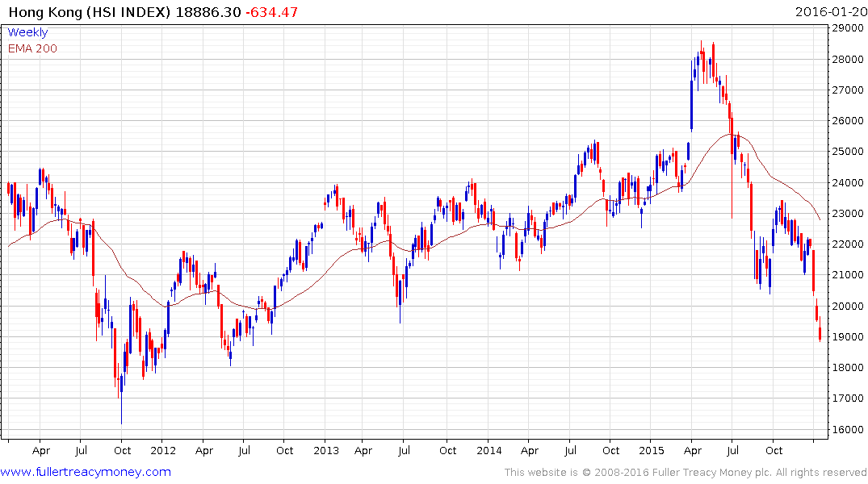Select the 17000 price axis label
Screen dimensions: 868x484
[x=848, y=398]
